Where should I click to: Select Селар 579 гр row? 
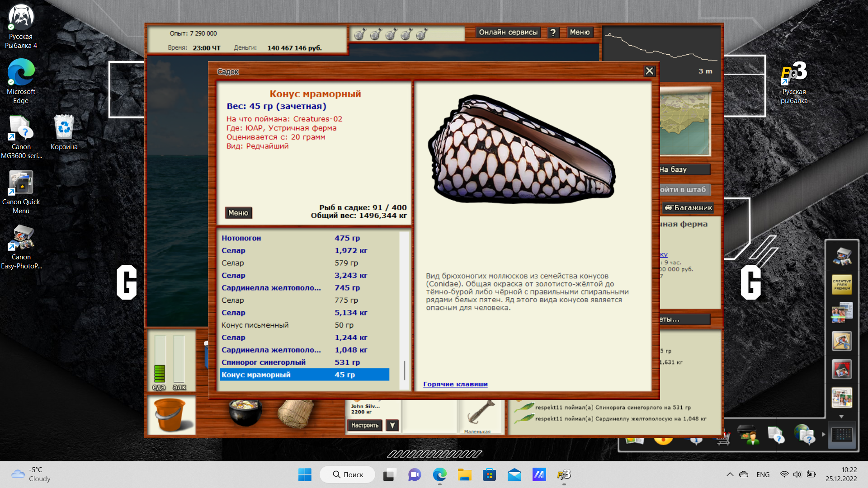(x=304, y=263)
